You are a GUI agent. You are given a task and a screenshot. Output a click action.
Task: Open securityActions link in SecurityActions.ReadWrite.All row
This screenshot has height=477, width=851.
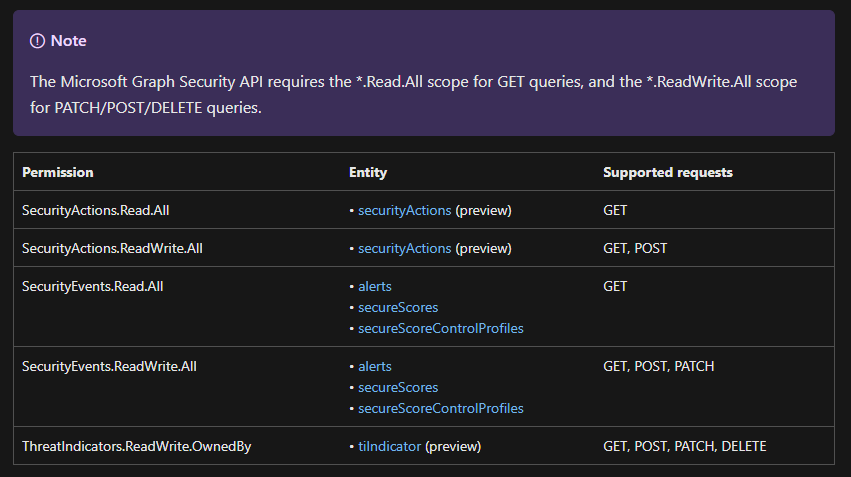pyautogui.click(x=404, y=249)
